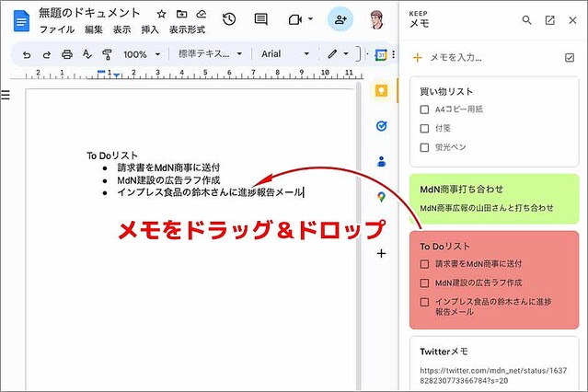Click the インプレス食品 bullet in document
This screenshot has height=392, width=588.
[x=210, y=192]
